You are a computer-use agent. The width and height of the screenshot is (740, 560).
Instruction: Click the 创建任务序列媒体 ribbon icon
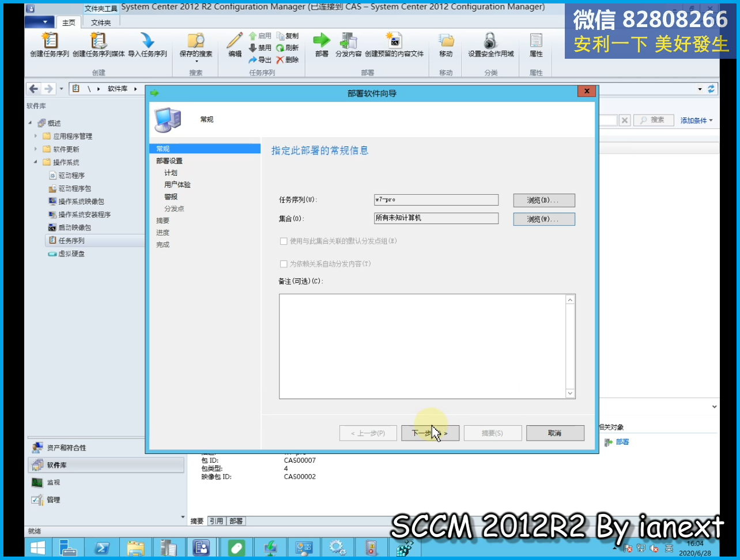pyautogui.click(x=99, y=40)
